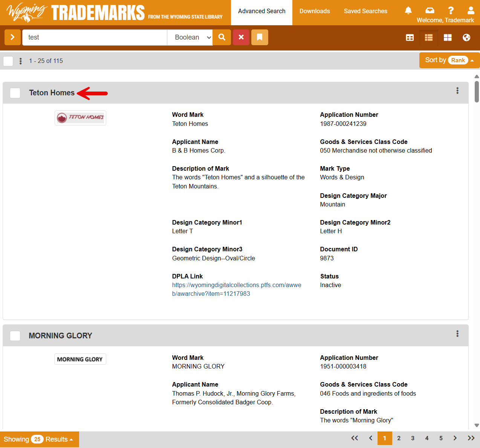The width and height of the screenshot is (480, 448).
Task: Open the globe map view icon
Action: (466, 37)
